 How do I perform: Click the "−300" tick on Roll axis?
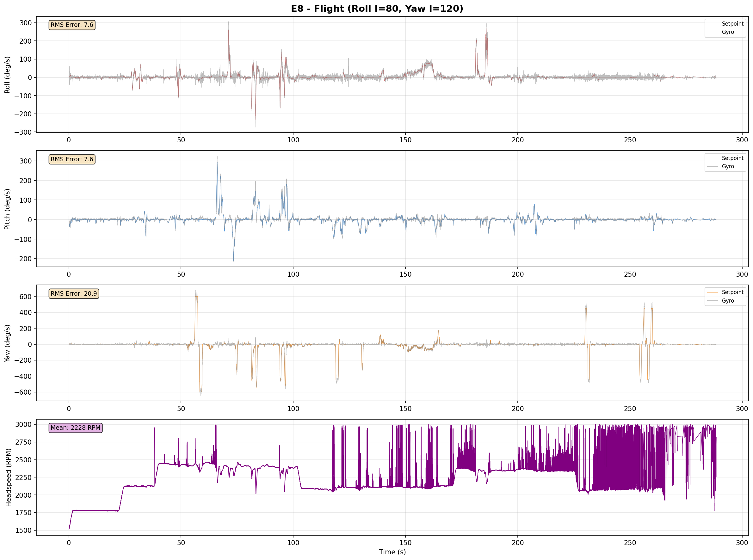[x=23, y=132]
